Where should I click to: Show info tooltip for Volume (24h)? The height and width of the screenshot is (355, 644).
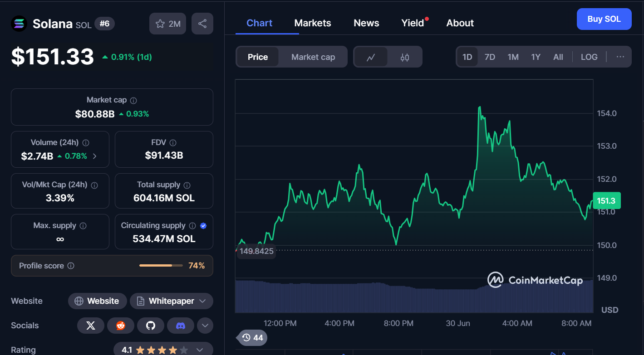(85, 142)
